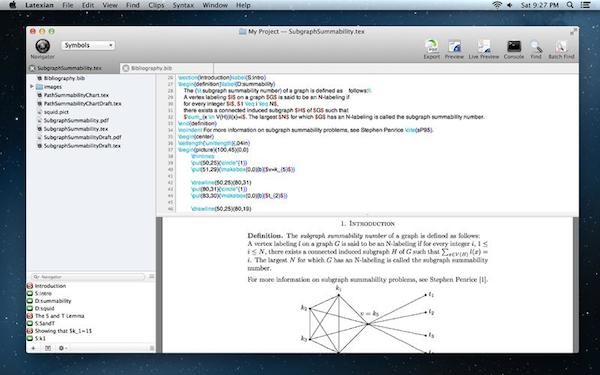
Task: Open the Symbols dropdown
Action: 88,45
